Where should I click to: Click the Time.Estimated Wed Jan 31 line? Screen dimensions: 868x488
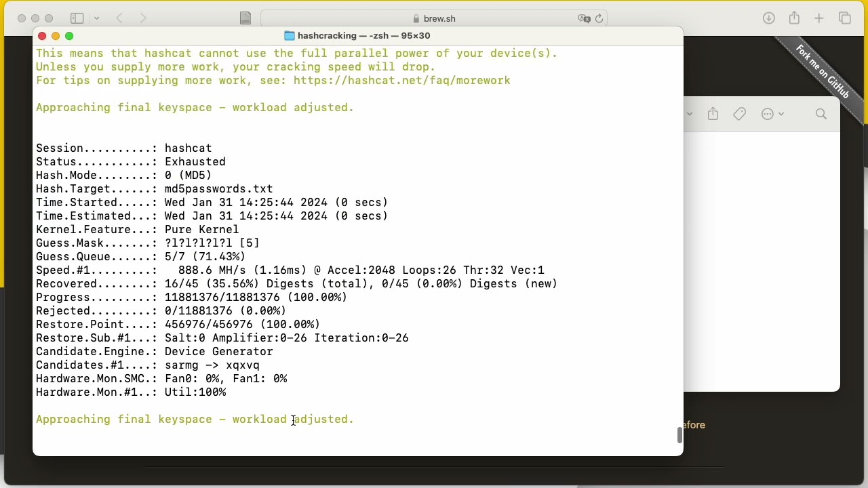coord(212,216)
